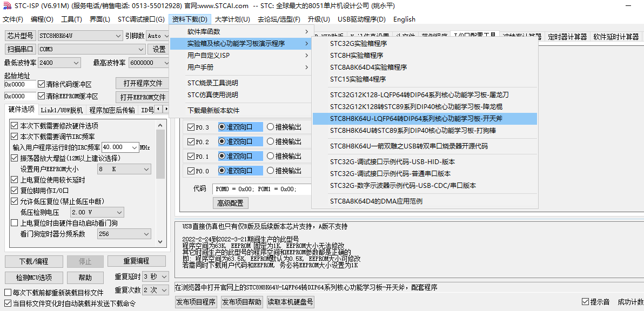Image resolution: width=644 pixels, height=311 pixels.
Task: Select STC8A8K64D4的DMA应用范例 entry
Action: click(425, 201)
